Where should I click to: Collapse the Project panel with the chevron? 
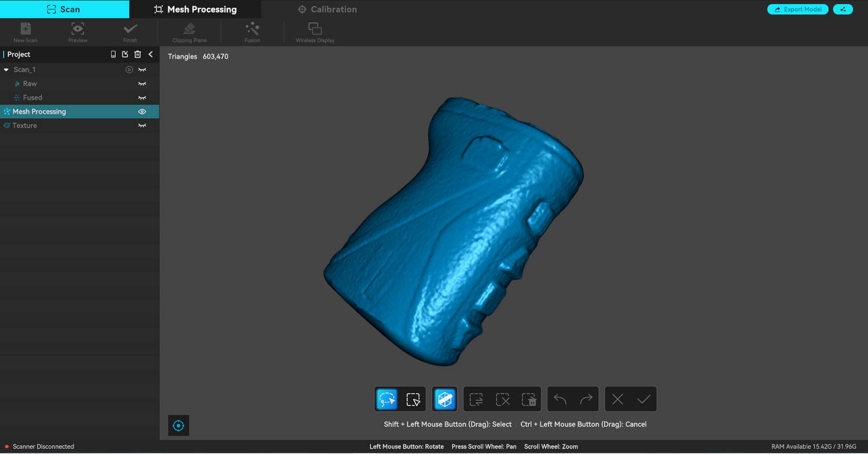click(x=150, y=54)
